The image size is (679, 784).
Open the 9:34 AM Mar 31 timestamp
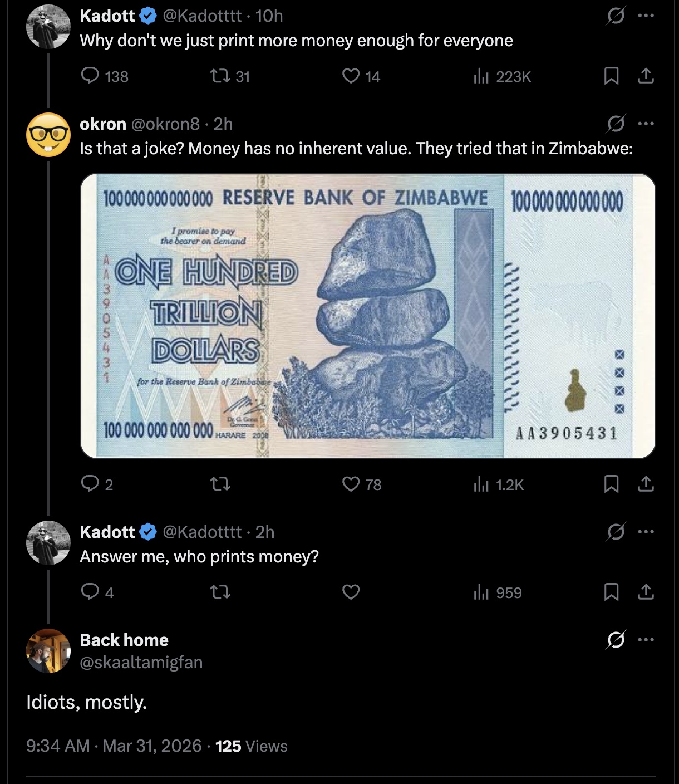(114, 746)
